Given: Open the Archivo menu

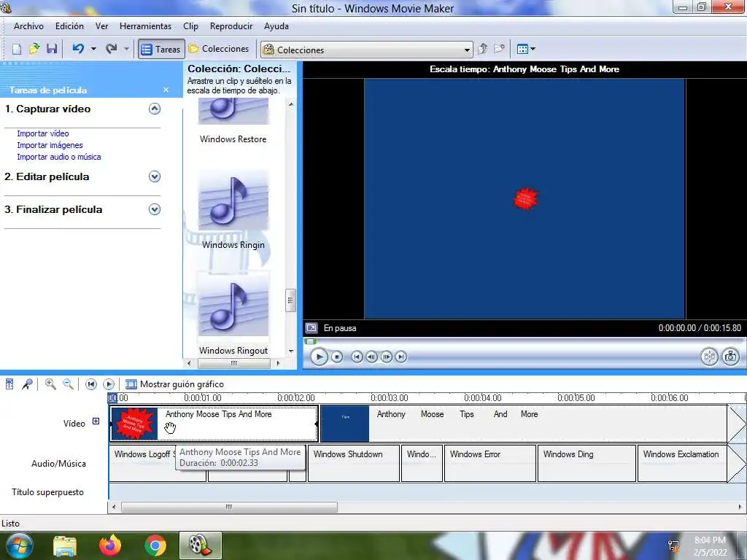Looking at the screenshot, I should pos(28,26).
